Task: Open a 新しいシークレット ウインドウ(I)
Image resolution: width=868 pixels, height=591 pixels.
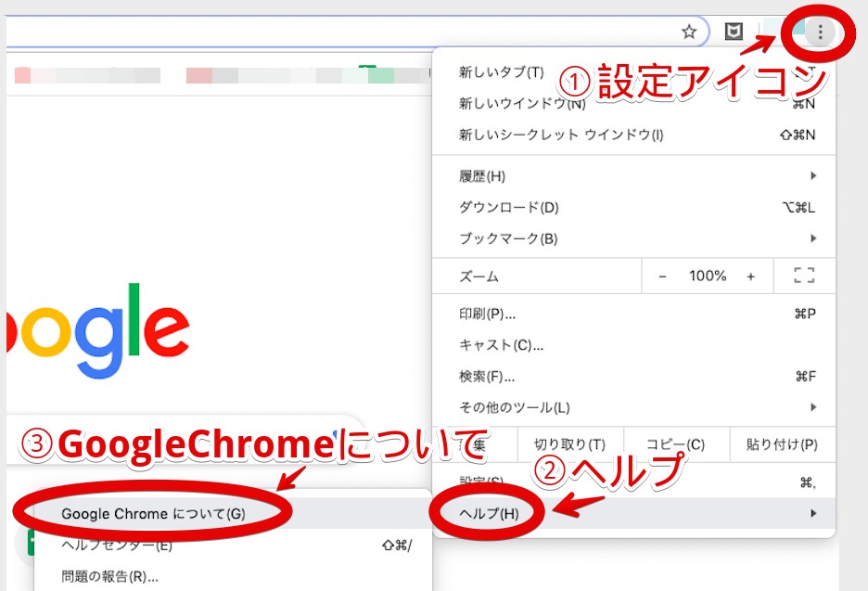Action: tap(561, 135)
